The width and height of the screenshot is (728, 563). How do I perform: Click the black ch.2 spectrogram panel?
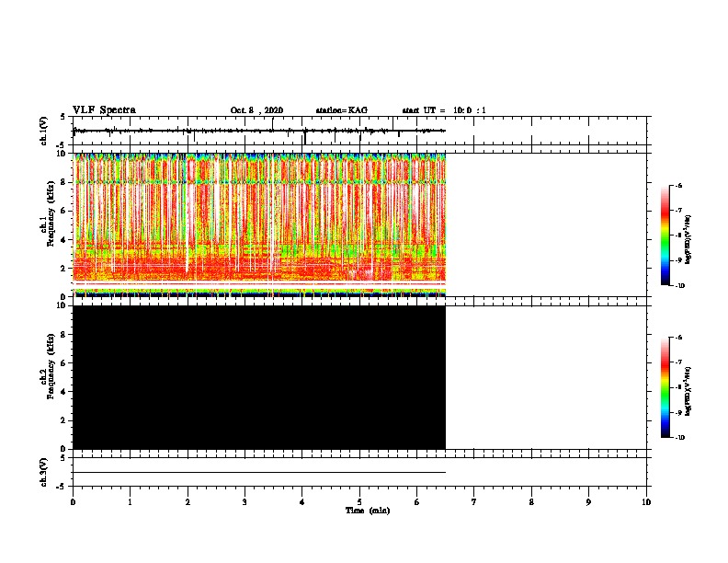click(259, 377)
